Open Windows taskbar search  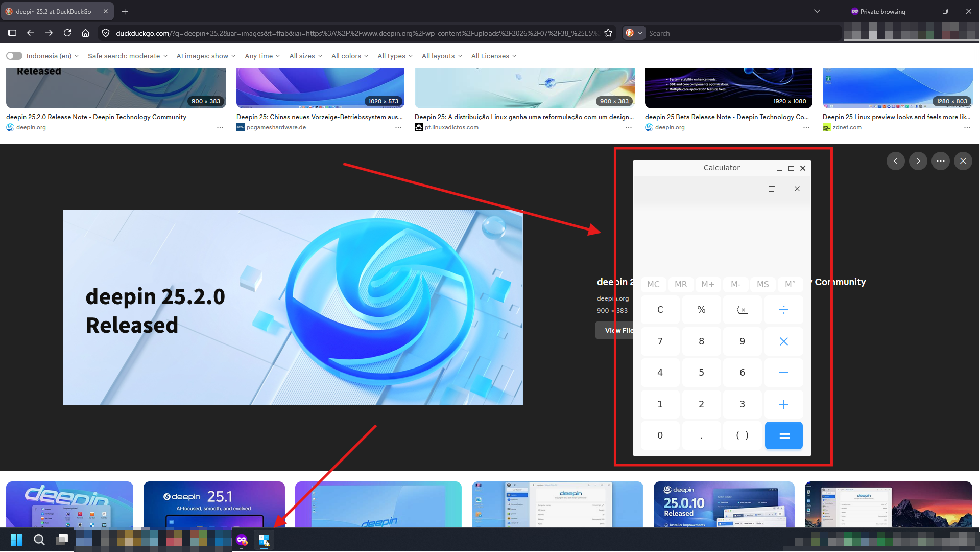pos(39,540)
